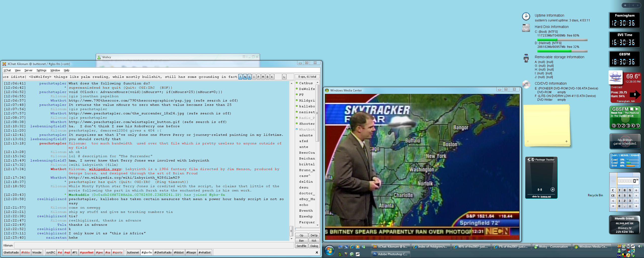644x258 pixels.
Task: Click the chat message input field
Action: click(x=154, y=245)
